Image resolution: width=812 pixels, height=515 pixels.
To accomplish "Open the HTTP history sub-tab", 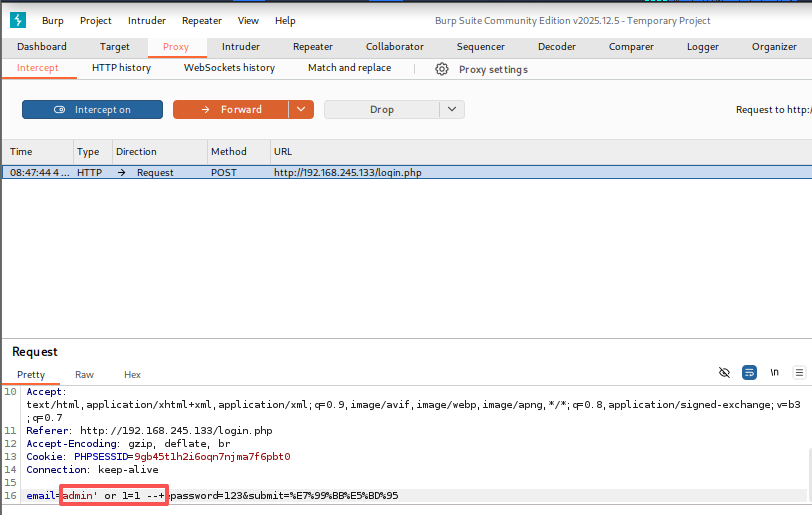I will coord(122,68).
